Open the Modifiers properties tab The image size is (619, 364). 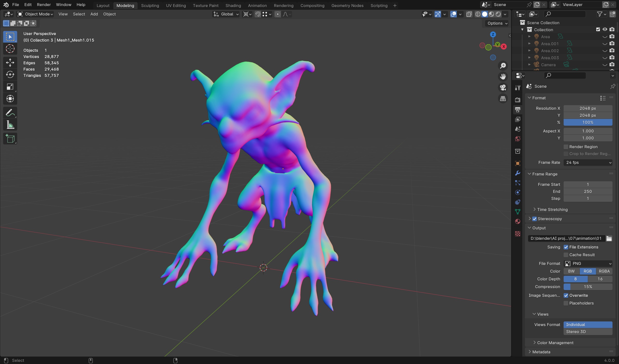coord(517,173)
